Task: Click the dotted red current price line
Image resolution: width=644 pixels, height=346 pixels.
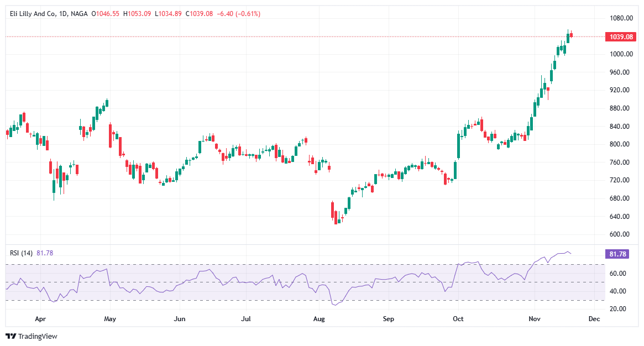Action: [276, 36]
